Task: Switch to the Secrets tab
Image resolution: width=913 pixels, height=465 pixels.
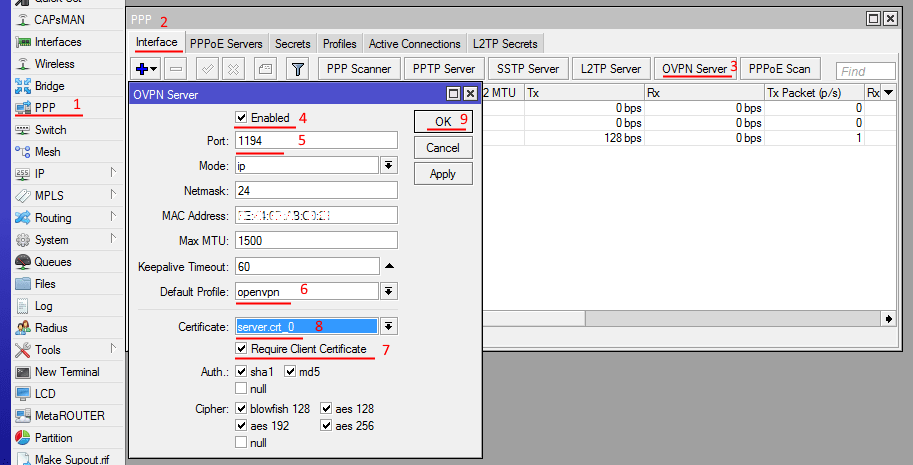Action: pyautogui.click(x=292, y=44)
